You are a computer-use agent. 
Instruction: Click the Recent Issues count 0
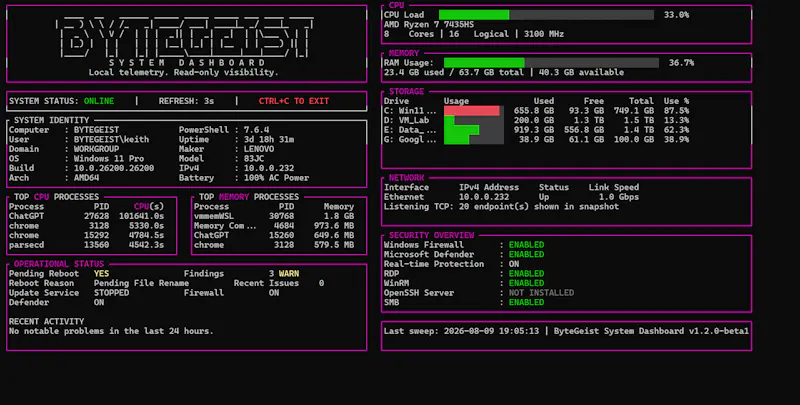(321, 284)
